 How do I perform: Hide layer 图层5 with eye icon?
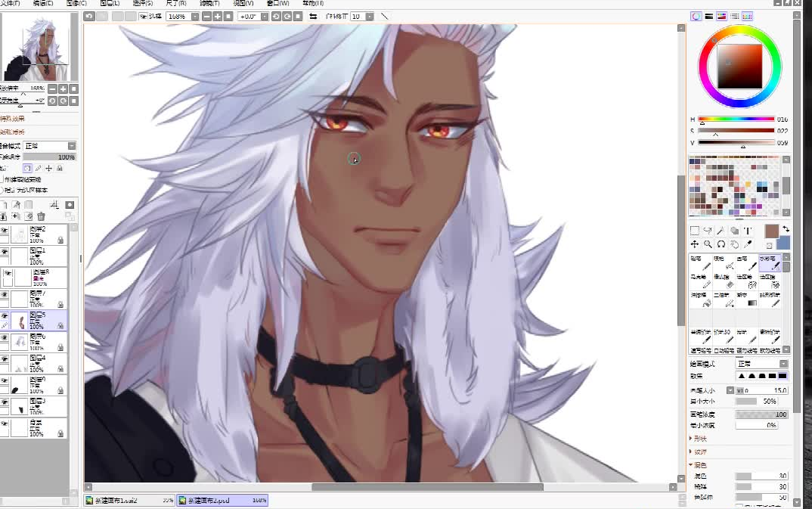click(4, 316)
